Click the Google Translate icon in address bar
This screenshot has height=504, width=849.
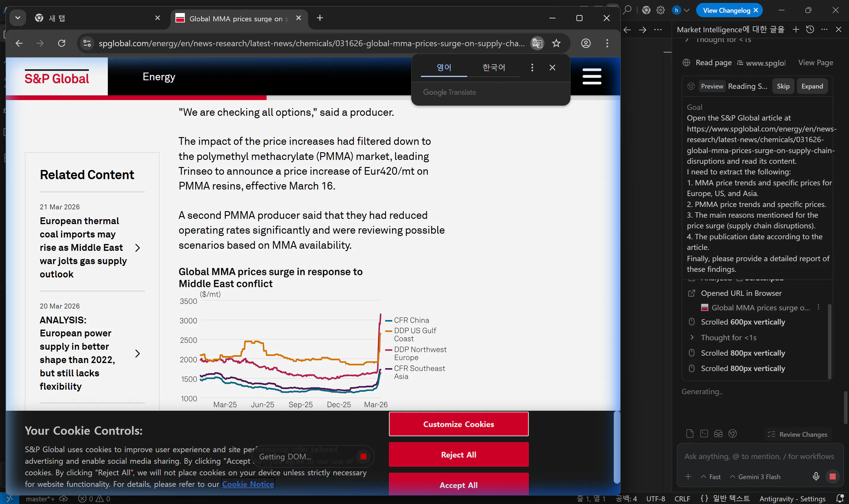click(x=537, y=43)
